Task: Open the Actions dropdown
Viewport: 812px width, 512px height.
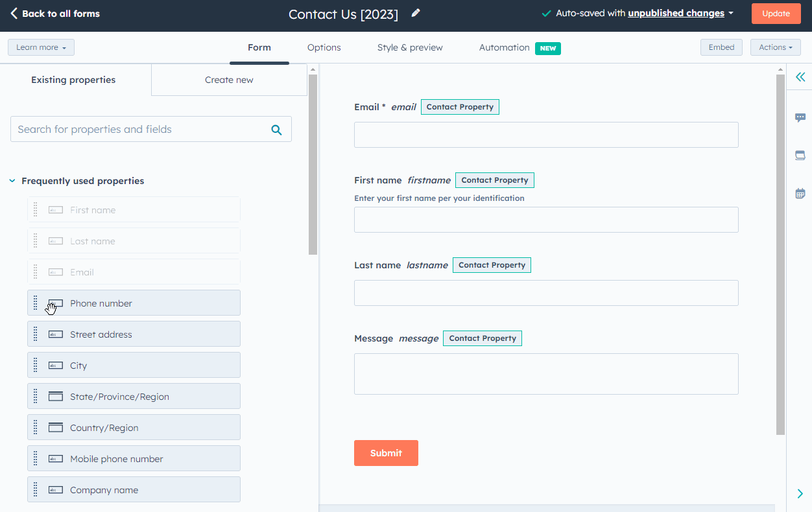Action: pyautogui.click(x=775, y=47)
